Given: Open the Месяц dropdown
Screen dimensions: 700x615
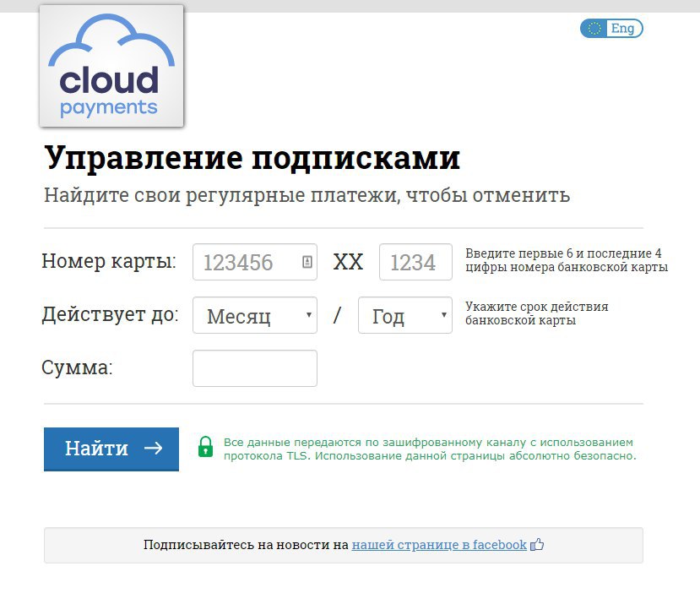Looking at the screenshot, I should click(x=255, y=315).
